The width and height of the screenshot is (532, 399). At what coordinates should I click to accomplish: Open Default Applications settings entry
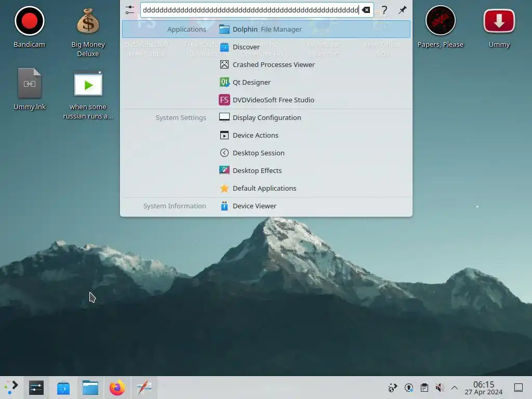[266, 188]
